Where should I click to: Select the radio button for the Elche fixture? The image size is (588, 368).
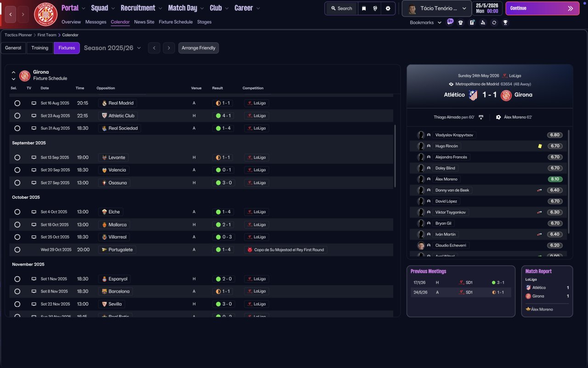point(17,212)
